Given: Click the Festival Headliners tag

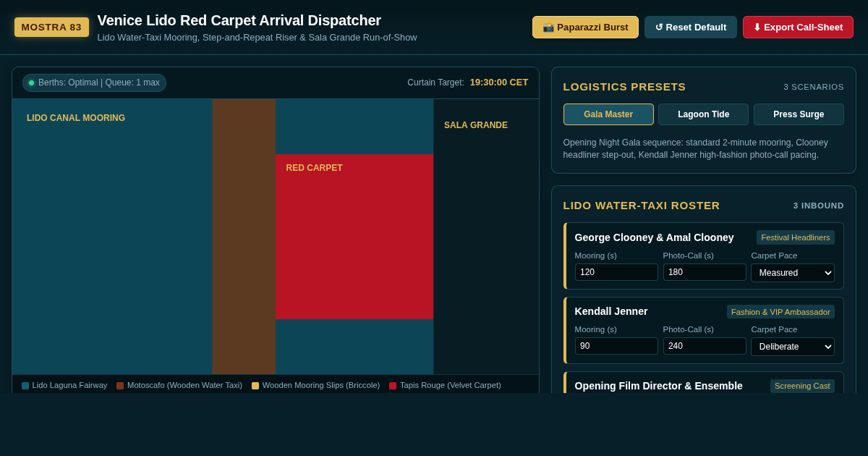Looking at the screenshot, I should coord(796,237).
